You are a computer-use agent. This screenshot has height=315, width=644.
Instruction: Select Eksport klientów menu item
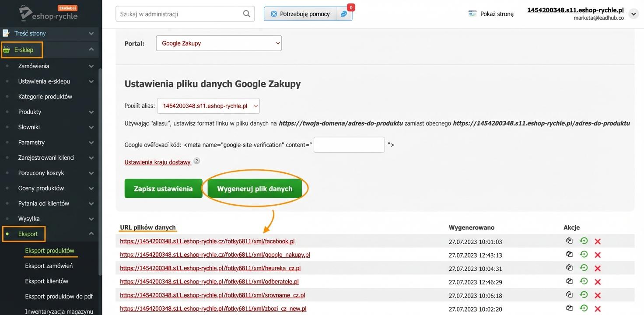click(47, 281)
